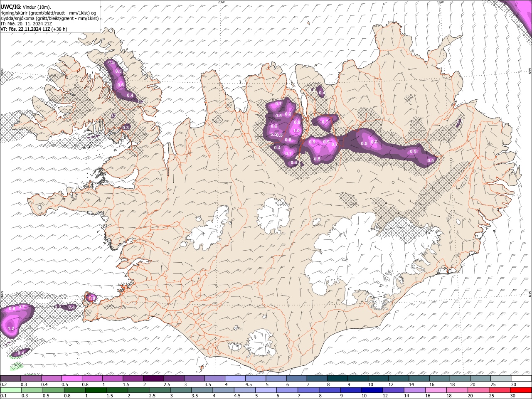The height and width of the screenshot is (399, 532).
Task: Click the "slydda/snjókoma" legend description line
Action: [x=49, y=18]
